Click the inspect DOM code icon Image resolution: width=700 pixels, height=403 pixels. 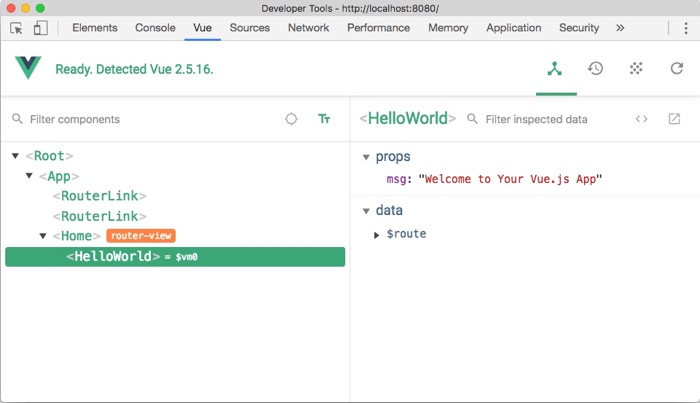641,119
